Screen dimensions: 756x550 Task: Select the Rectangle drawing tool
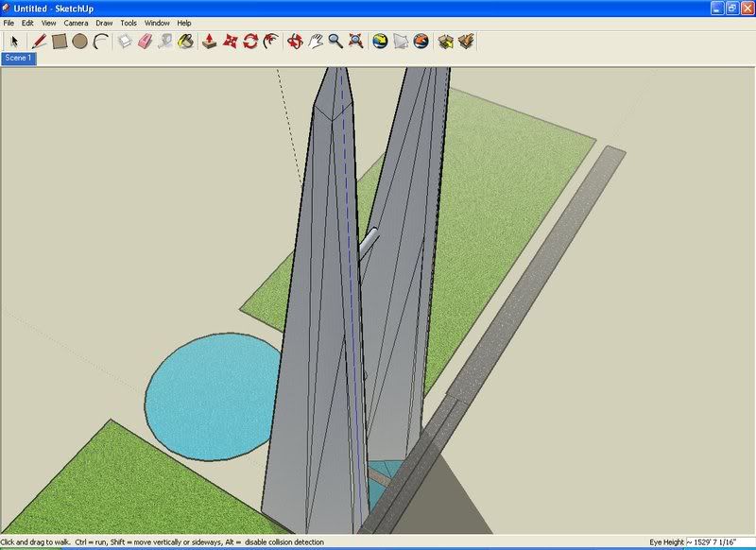60,41
